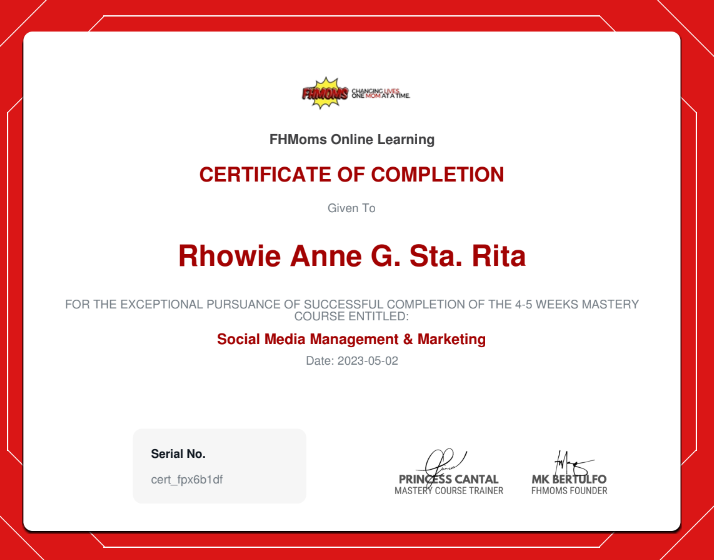This screenshot has width=714, height=560.
Task: Select the serial code 'cert_fpx6b1df'
Action: pyautogui.click(x=187, y=480)
